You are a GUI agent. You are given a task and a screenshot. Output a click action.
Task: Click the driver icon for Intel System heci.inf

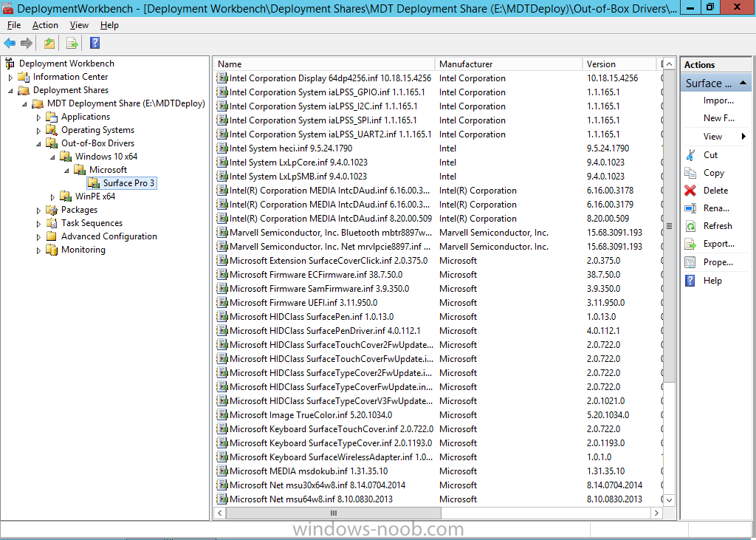tap(222, 148)
